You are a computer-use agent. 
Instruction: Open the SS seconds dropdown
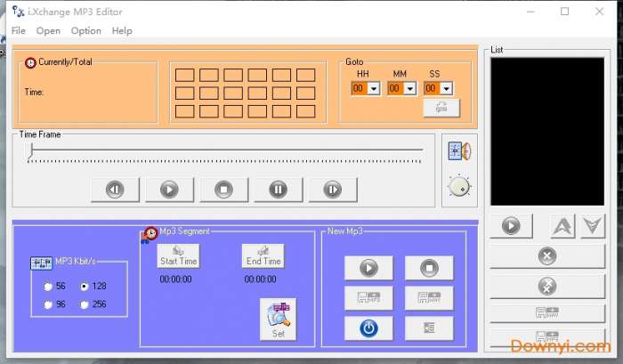(x=445, y=88)
